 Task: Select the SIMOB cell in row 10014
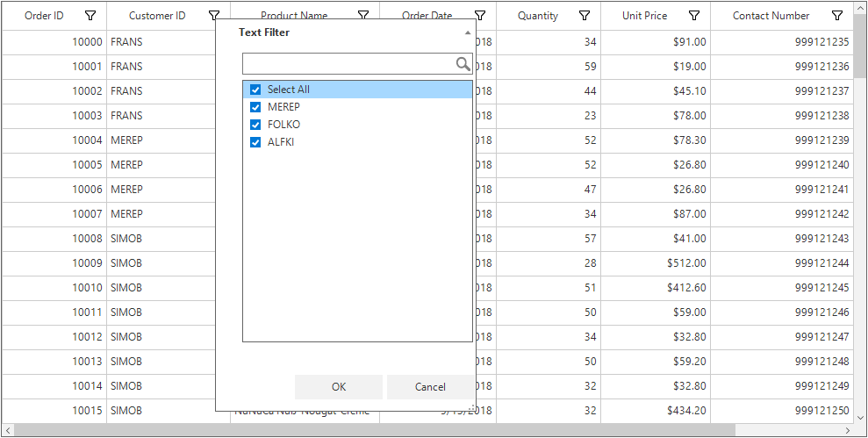[x=161, y=386]
